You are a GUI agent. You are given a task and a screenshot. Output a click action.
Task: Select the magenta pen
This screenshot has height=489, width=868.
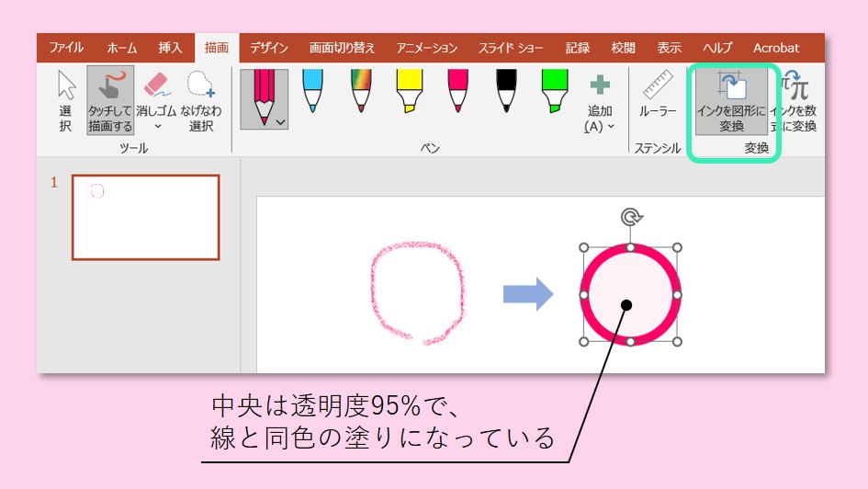(x=457, y=91)
